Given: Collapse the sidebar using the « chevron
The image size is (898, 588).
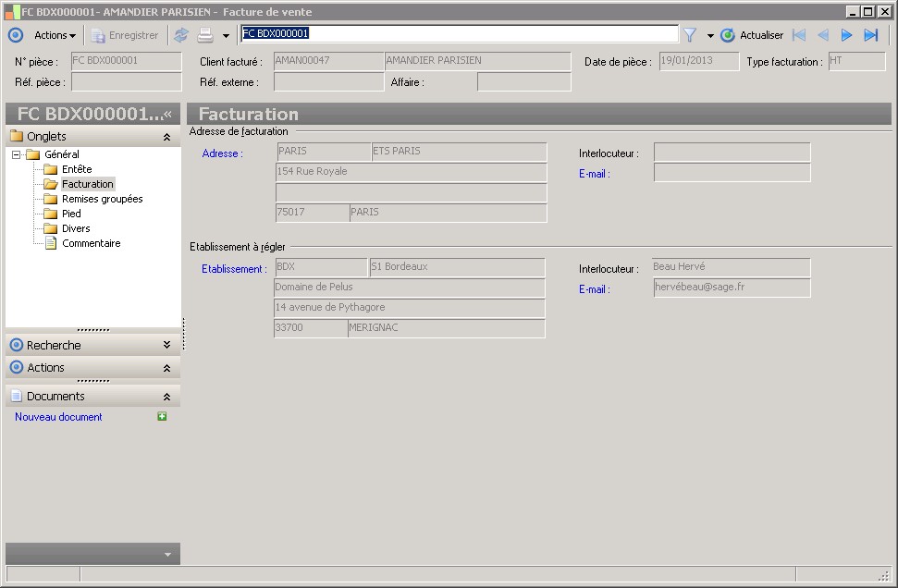Looking at the screenshot, I should point(168,114).
